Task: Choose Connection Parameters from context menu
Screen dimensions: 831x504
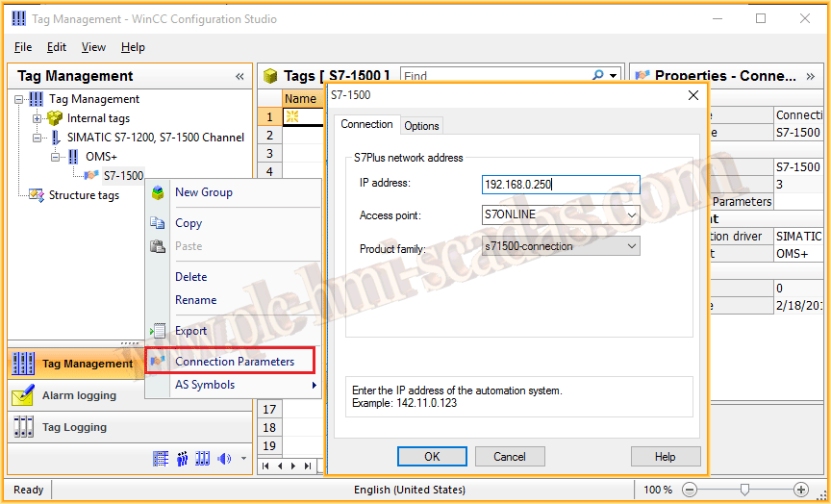Action: click(x=234, y=362)
